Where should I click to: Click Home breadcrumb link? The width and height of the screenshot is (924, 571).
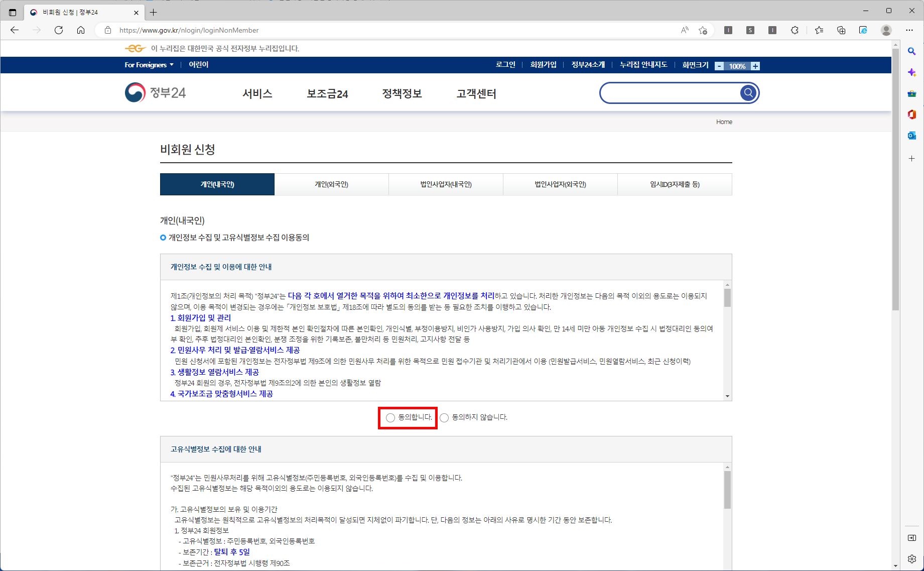coord(724,122)
